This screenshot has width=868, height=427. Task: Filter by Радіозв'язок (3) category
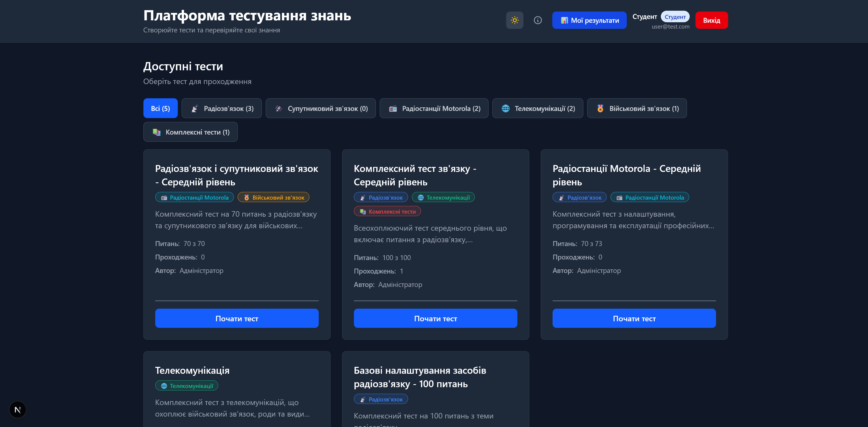click(222, 108)
